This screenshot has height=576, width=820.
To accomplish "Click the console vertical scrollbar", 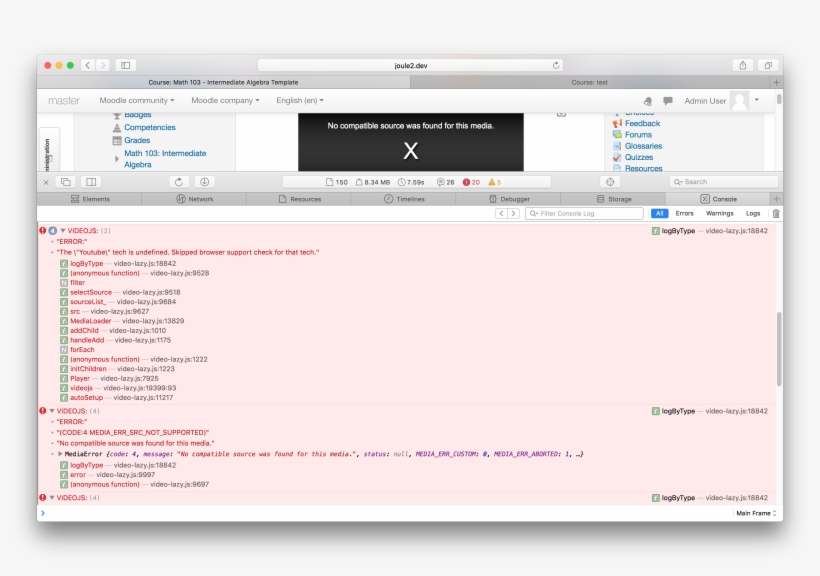I will coord(778,349).
